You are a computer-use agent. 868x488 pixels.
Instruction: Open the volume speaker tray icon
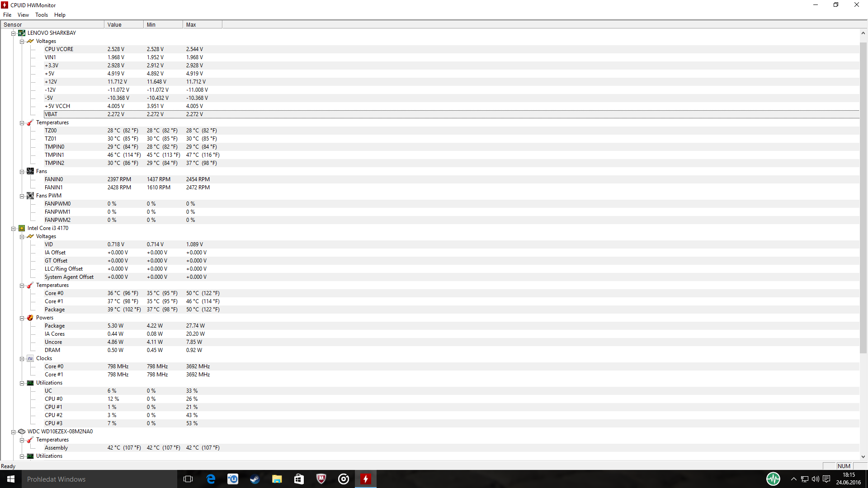tap(816, 479)
